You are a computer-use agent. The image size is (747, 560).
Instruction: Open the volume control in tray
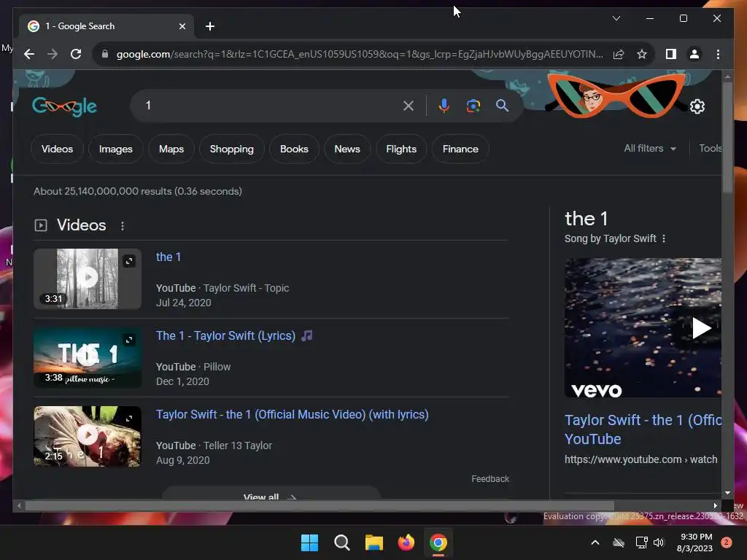(x=659, y=542)
